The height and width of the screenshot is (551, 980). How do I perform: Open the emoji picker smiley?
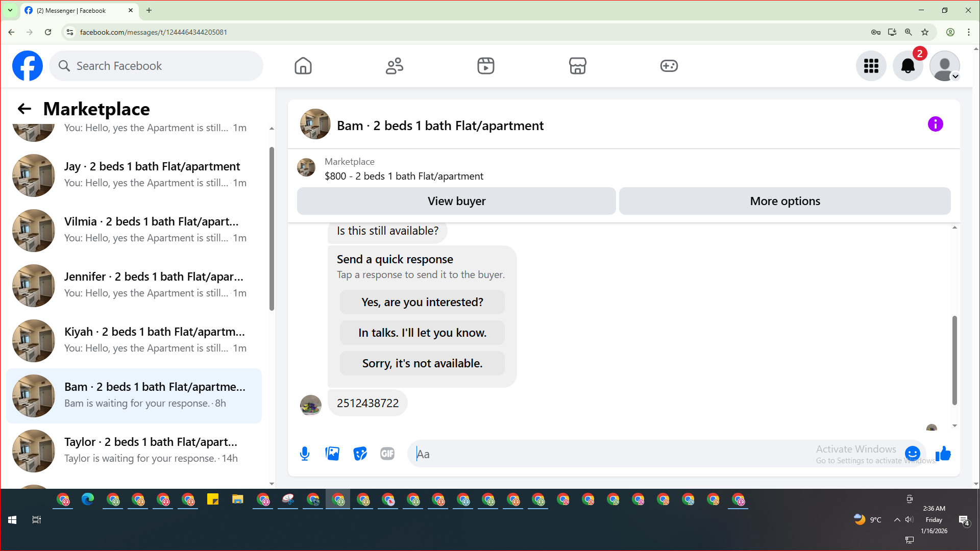click(x=912, y=453)
